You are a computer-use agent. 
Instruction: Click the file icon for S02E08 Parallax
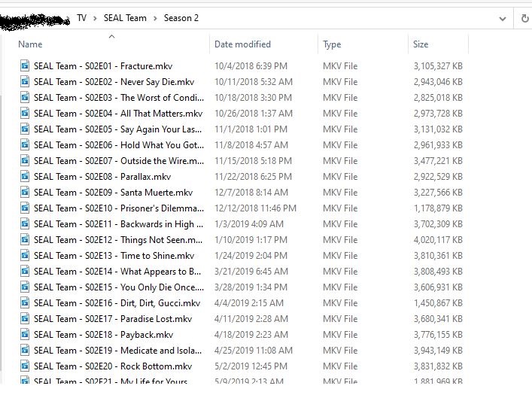(x=25, y=177)
